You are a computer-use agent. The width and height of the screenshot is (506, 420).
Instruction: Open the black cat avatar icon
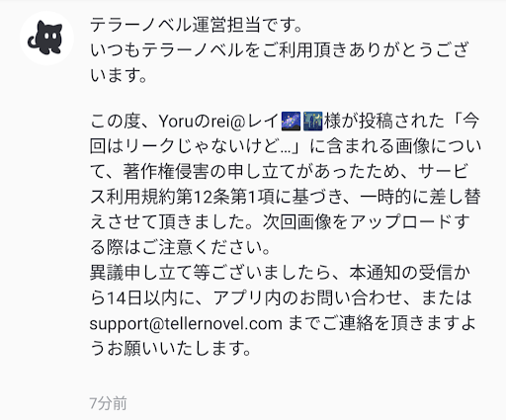click(x=46, y=38)
